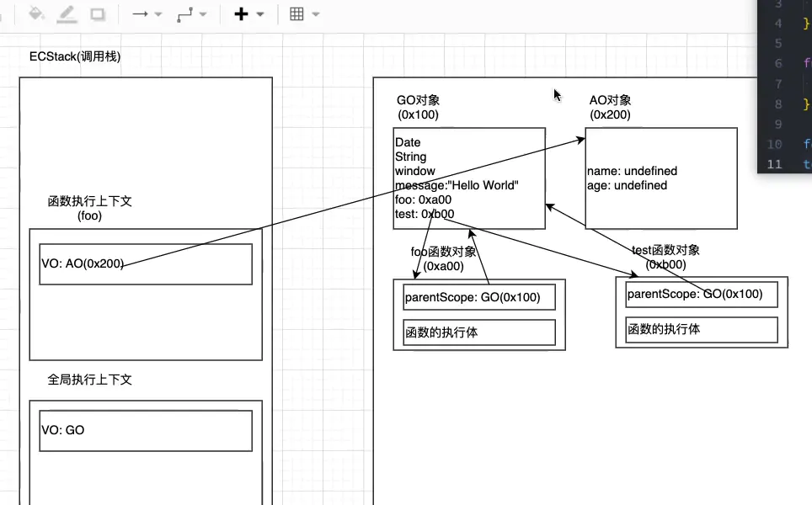Click foo's 'parentScope: GO(0x100)' box

(x=478, y=297)
